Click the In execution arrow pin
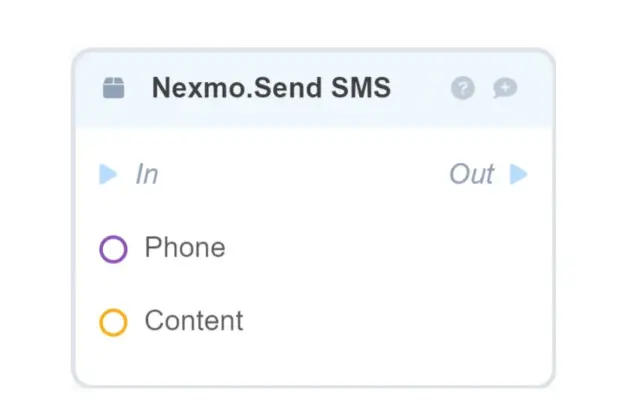Screen dimensions: 640x403 [108, 175]
